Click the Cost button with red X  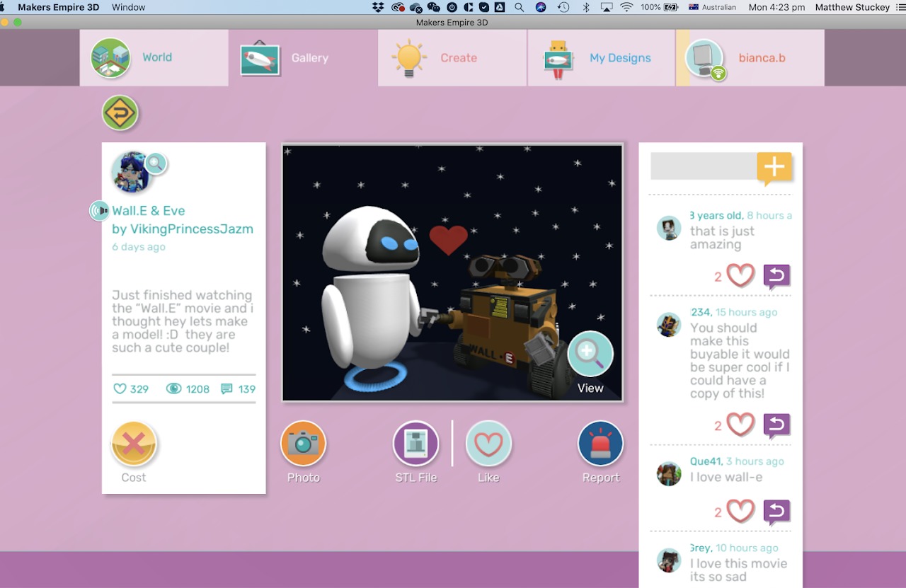point(134,445)
